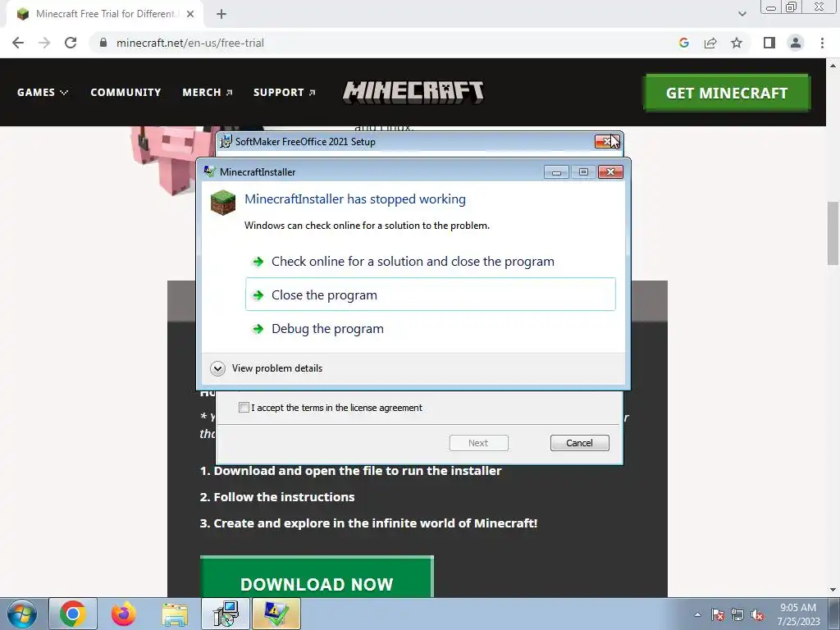Viewport: 840px width, 630px height.
Task: Open File Explorer from taskbar
Action: [175, 614]
